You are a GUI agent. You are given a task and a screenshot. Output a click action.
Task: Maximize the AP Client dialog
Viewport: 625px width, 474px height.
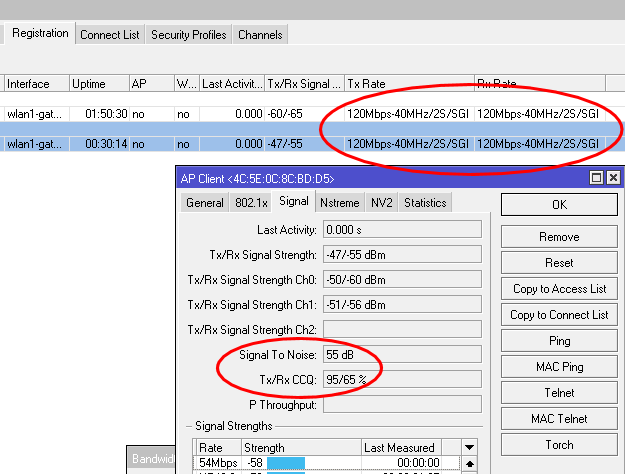click(596, 178)
